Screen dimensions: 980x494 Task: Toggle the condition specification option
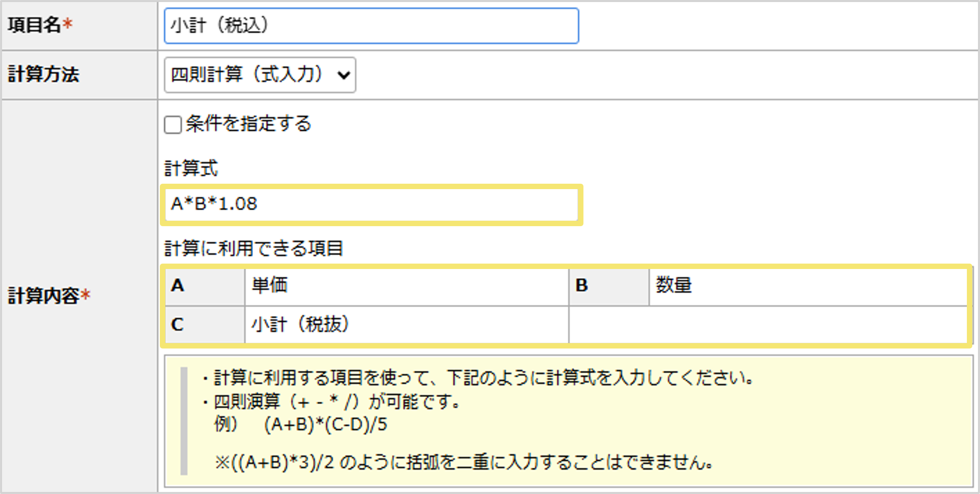point(173,124)
